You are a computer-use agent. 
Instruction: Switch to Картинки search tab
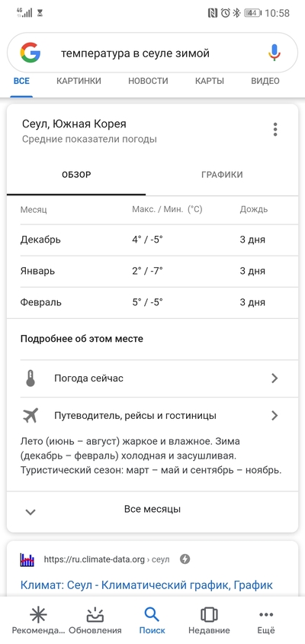tap(79, 81)
